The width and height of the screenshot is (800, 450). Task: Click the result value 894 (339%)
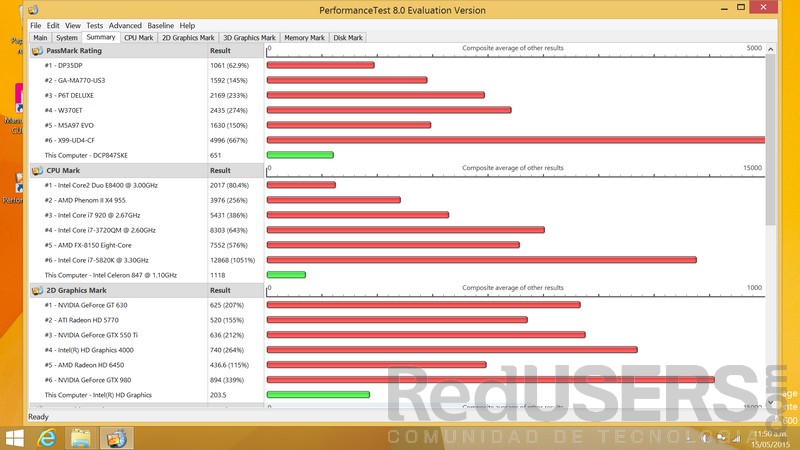point(227,380)
